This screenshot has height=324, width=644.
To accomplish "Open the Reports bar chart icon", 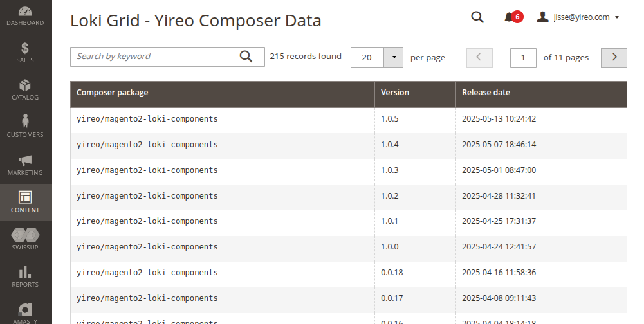I will point(25,273).
